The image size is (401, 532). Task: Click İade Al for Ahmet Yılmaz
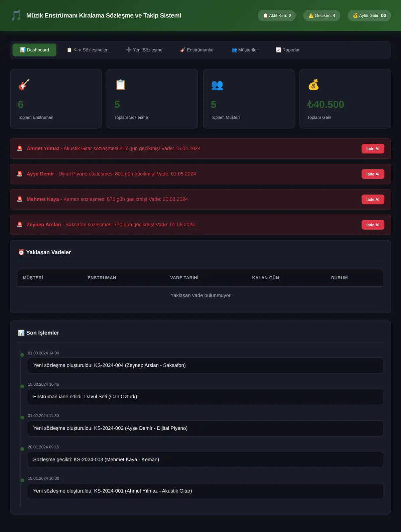[373, 149]
